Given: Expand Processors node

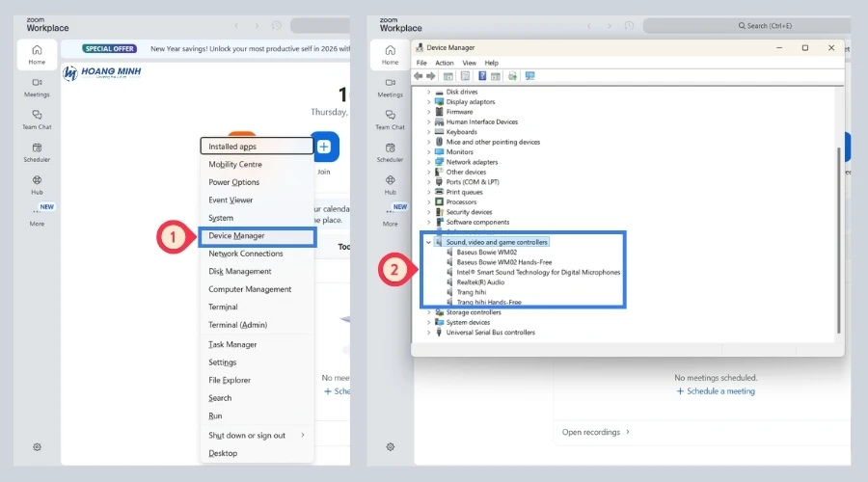Looking at the screenshot, I should [x=428, y=202].
